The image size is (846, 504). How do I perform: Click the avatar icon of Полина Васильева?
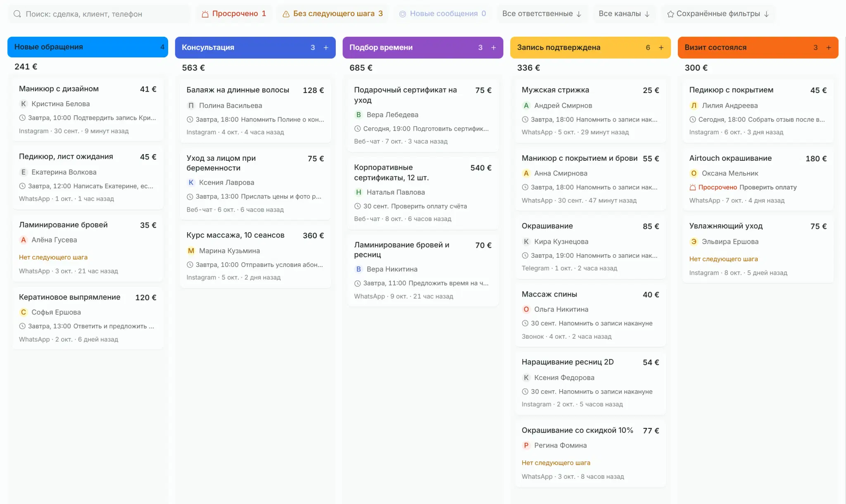tap(191, 105)
